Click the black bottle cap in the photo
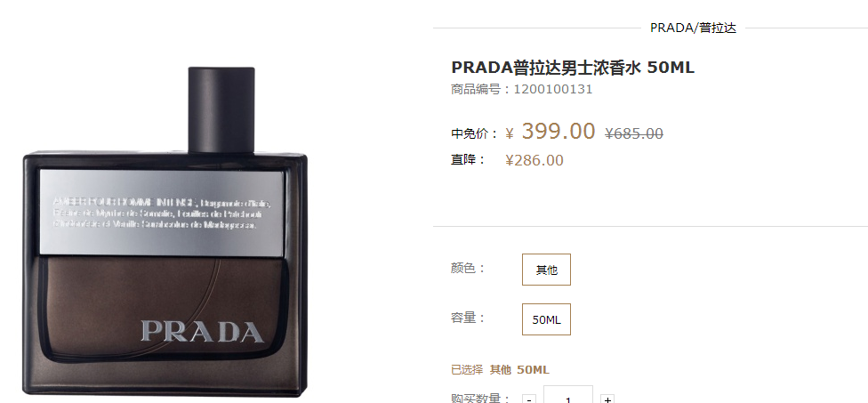 point(221,109)
